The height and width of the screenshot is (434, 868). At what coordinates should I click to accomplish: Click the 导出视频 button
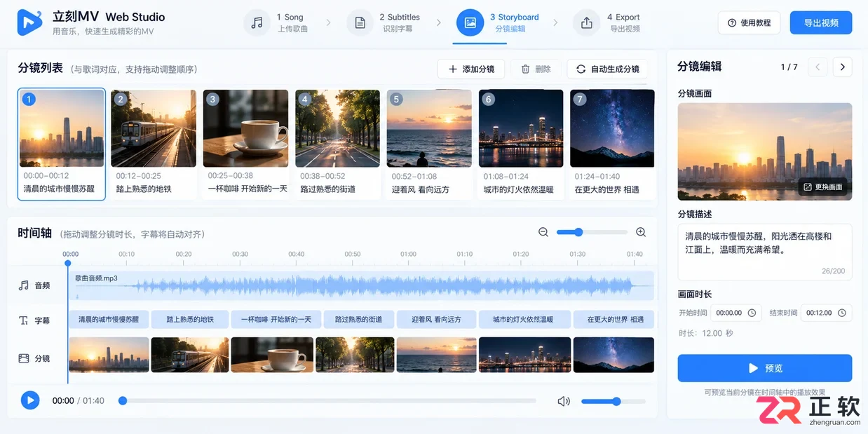click(x=821, y=22)
